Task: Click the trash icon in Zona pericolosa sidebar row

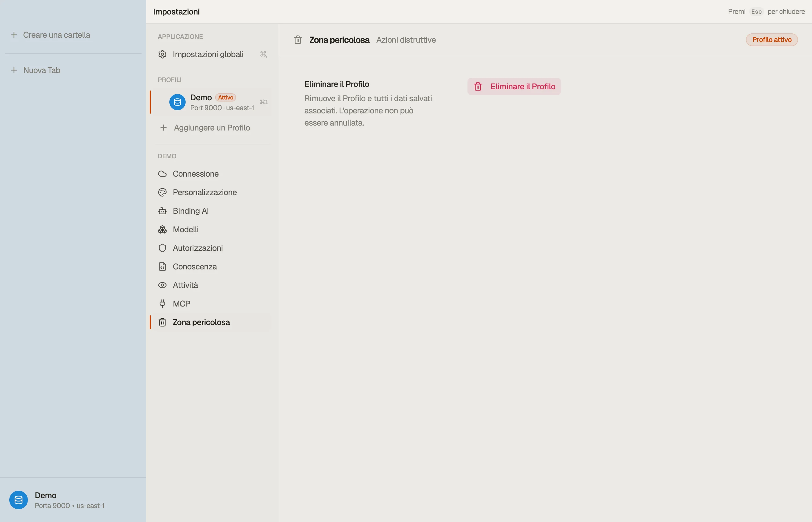Action: [x=162, y=322]
